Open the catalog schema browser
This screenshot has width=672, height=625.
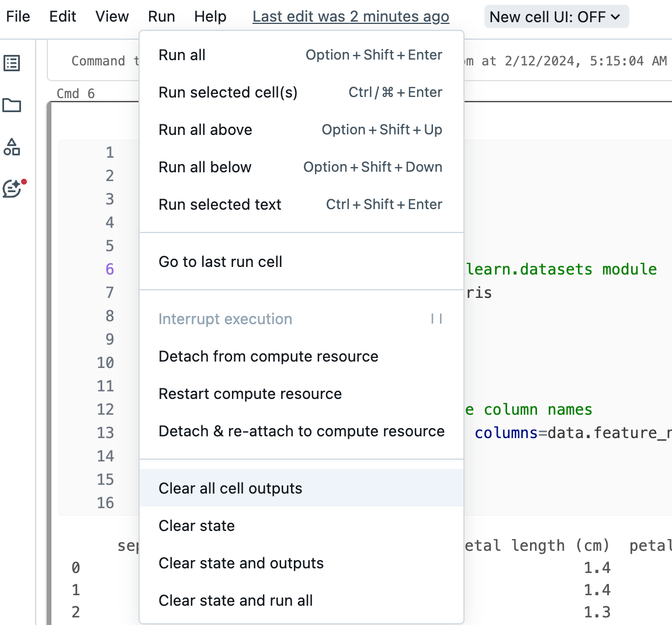point(13,147)
